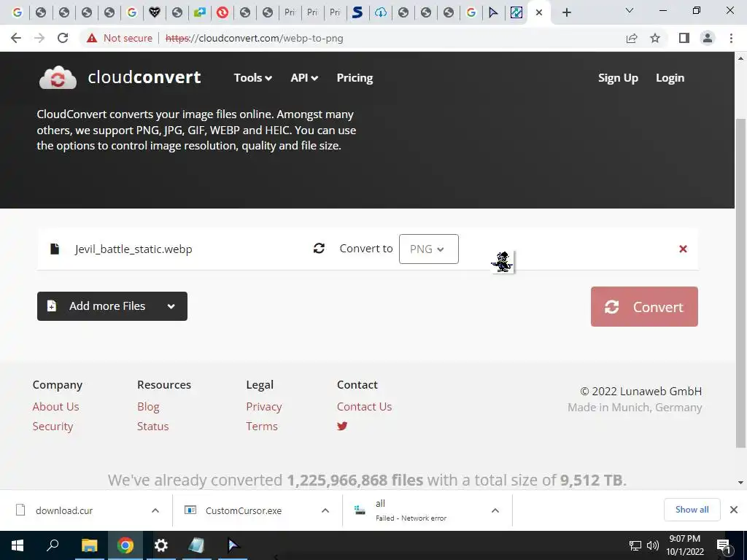Screen dimensions: 747x560
Task: Click Login
Action: point(670,77)
